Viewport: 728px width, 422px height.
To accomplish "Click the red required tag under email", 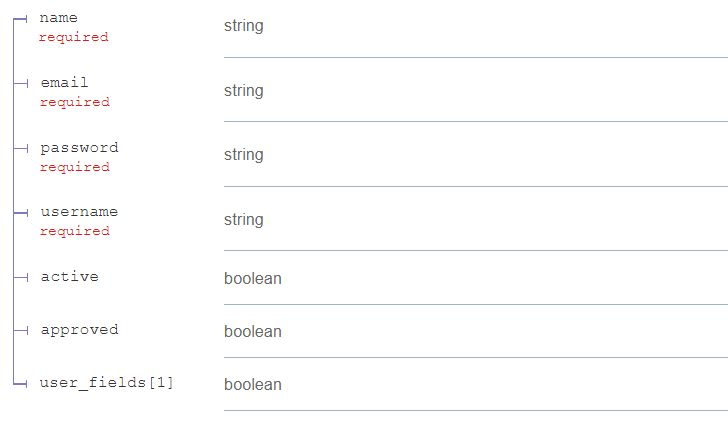I will point(75,102).
